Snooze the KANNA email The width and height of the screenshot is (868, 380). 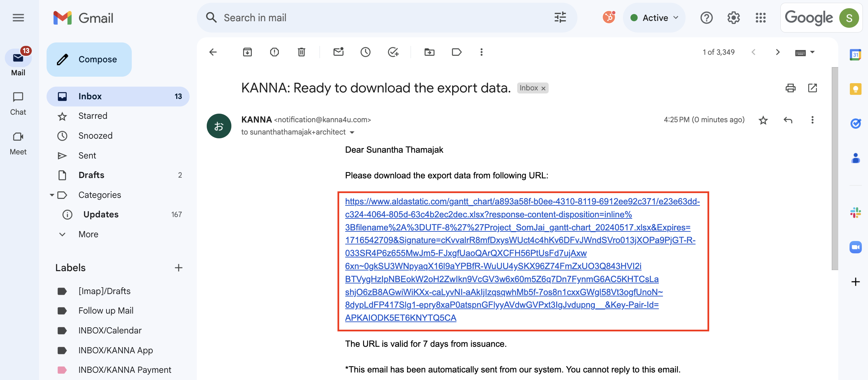click(365, 52)
